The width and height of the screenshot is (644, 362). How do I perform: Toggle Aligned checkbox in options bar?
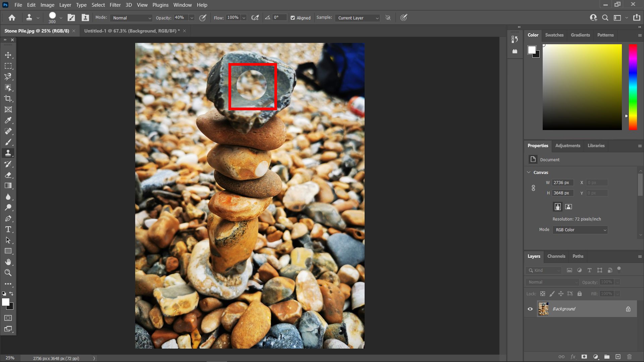(292, 18)
